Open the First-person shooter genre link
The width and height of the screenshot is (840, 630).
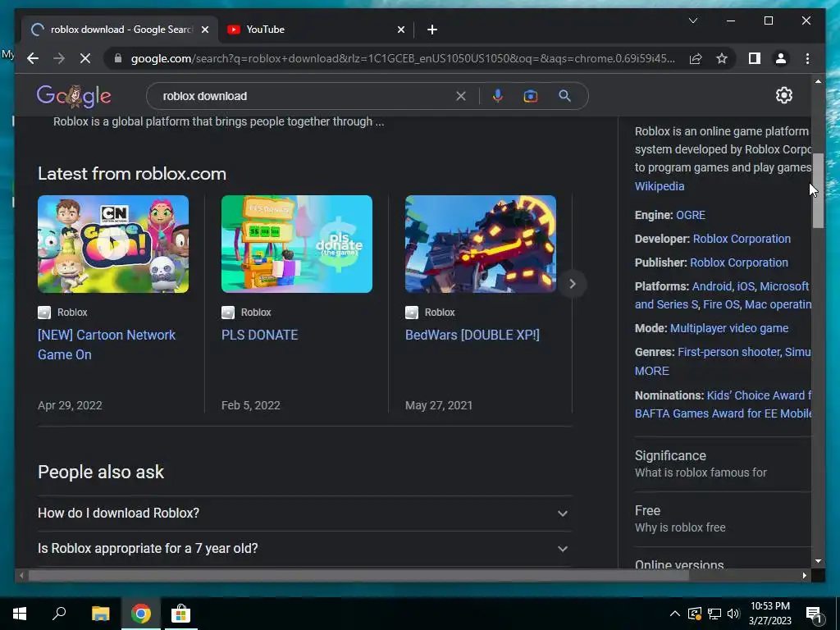click(x=728, y=352)
